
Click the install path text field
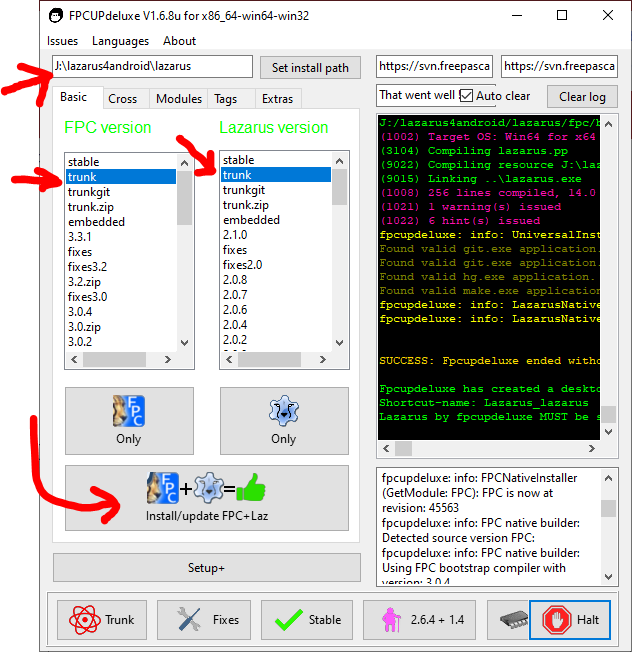coord(150,67)
